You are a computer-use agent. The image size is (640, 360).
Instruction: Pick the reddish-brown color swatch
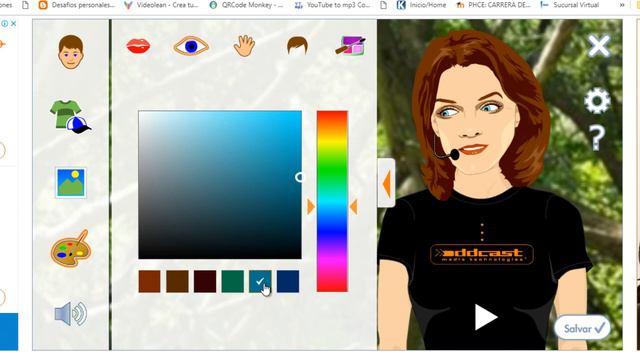pos(149,281)
